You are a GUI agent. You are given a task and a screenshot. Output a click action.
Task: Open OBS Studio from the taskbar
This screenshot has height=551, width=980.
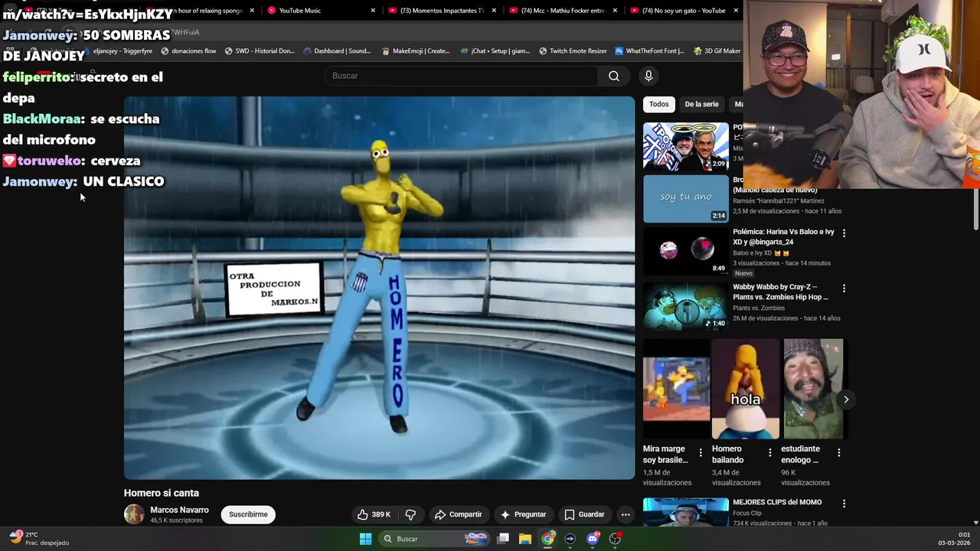[615, 539]
